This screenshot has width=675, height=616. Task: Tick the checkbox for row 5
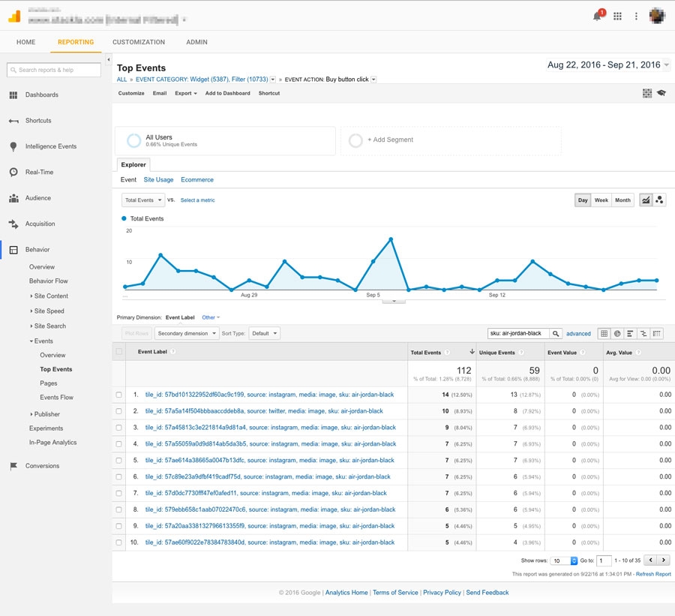click(x=118, y=461)
